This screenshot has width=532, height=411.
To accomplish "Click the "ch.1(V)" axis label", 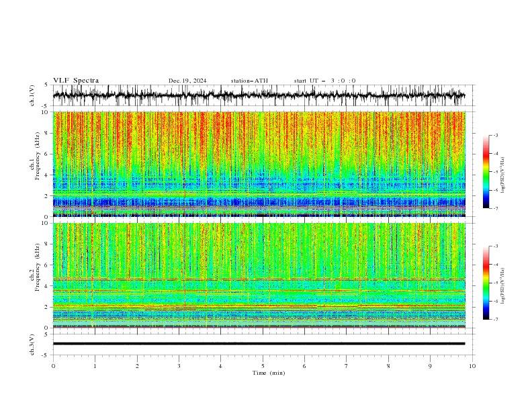I will (32, 95).
